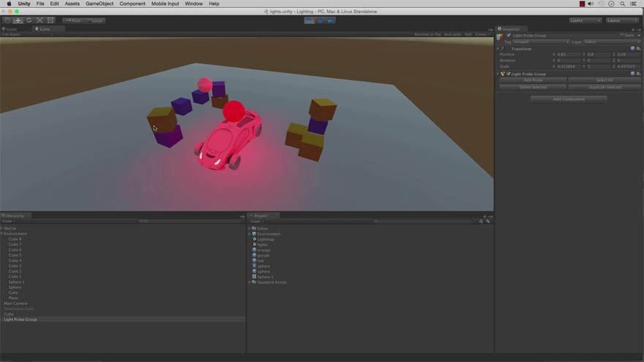Click the Standard Assets folder icon
Viewport: 644px width, 362px height.
click(x=254, y=282)
